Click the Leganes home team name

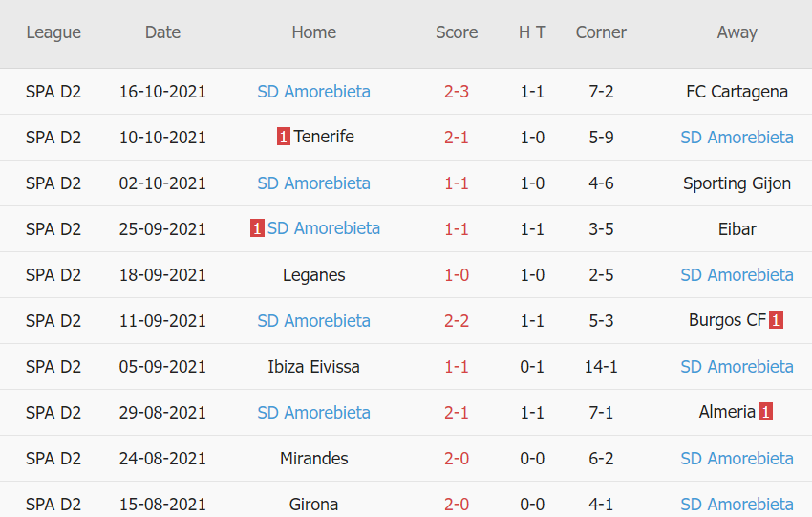[314, 275]
